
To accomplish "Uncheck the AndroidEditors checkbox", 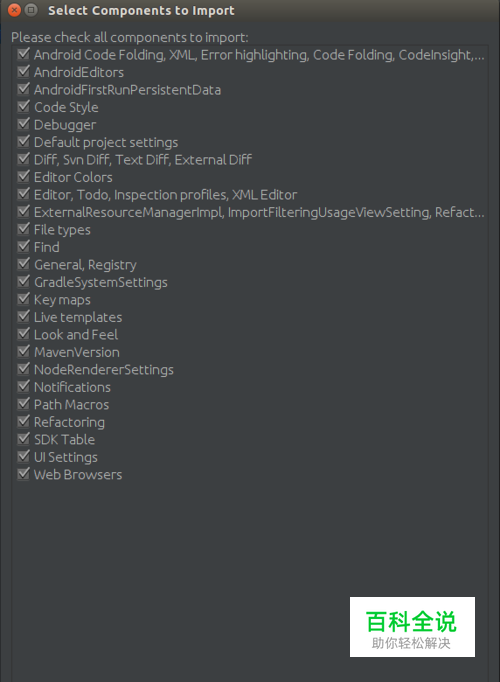I will tap(23, 71).
